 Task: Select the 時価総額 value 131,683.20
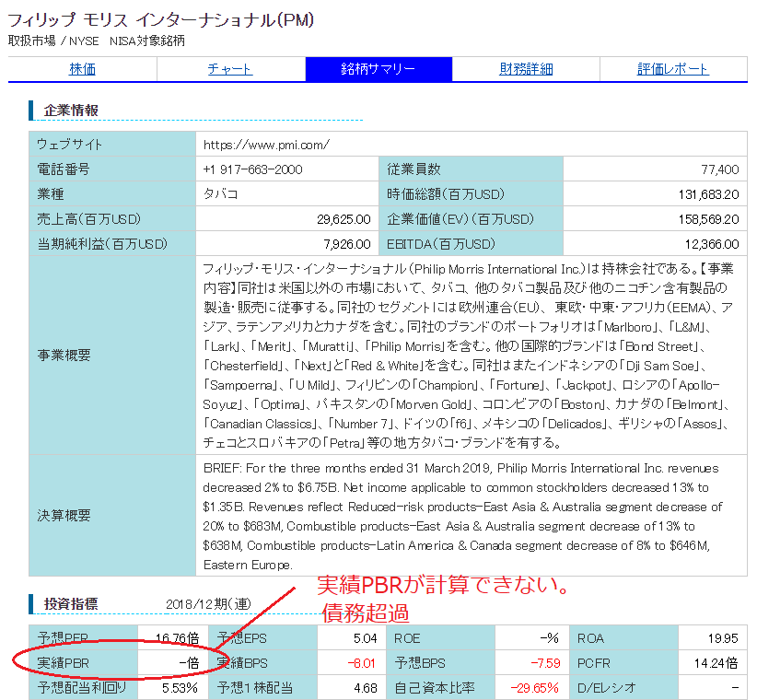708,194
